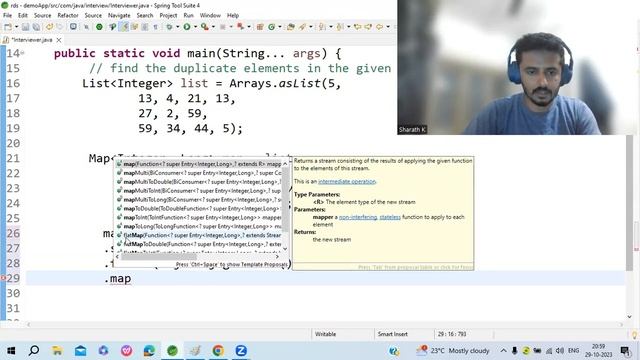Select the map(Function...) proposal
The width and height of the screenshot is (640, 360).
(x=199, y=164)
